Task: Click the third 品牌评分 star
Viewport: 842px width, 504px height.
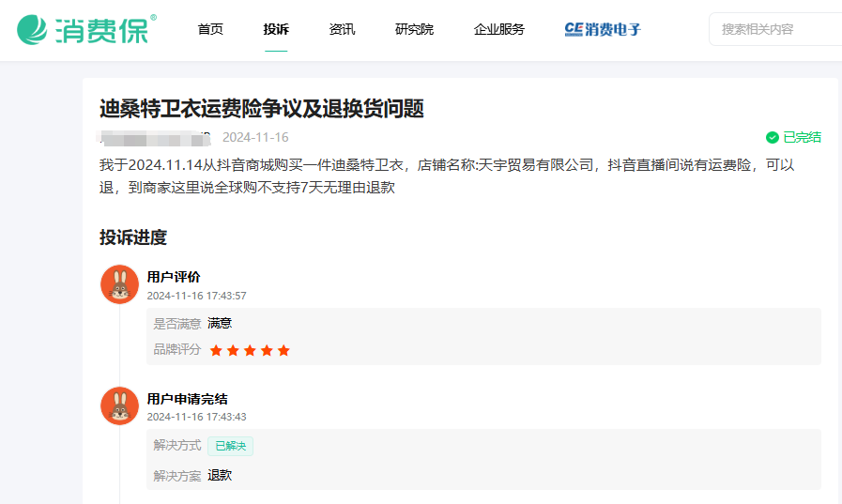Action: (250, 350)
